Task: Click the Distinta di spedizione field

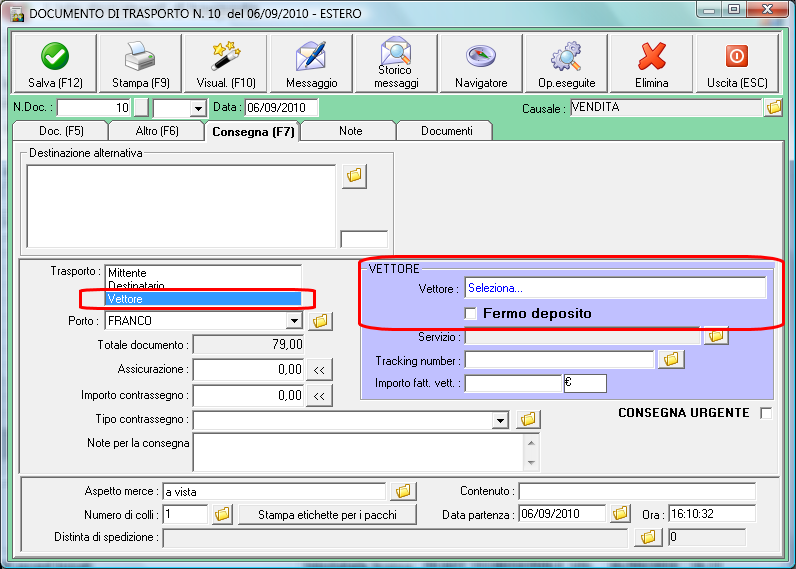Action: click(x=395, y=538)
